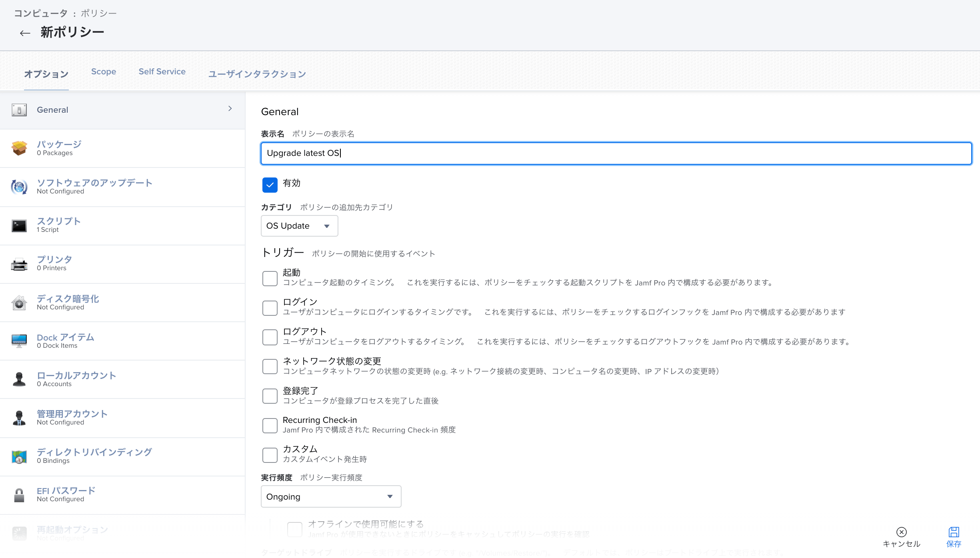Check the ネットワーク状態の変更 trigger
Viewport: 980px width, 558px height.
click(x=270, y=367)
